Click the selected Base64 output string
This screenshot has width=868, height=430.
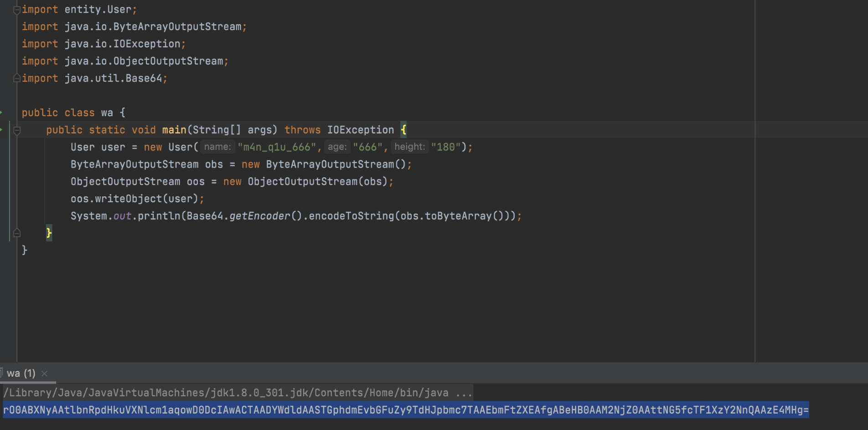(x=406, y=410)
